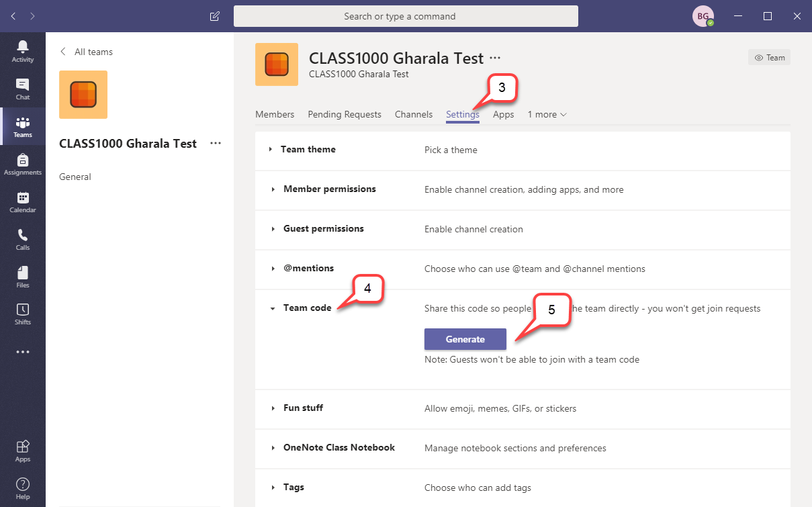Click the guests team code note text

click(532, 359)
